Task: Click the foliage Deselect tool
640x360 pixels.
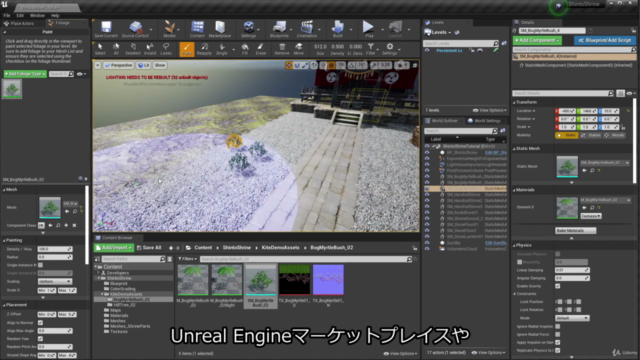Action: tap(133, 49)
